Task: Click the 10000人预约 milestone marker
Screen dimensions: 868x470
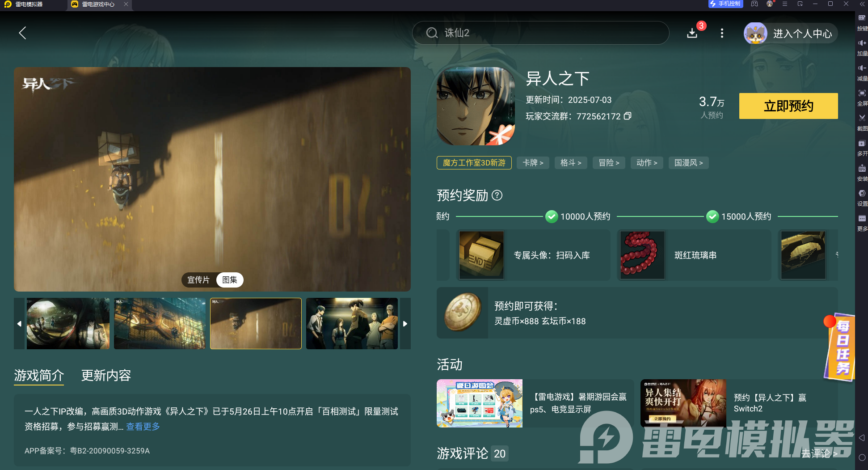Action: click(578, 216)
